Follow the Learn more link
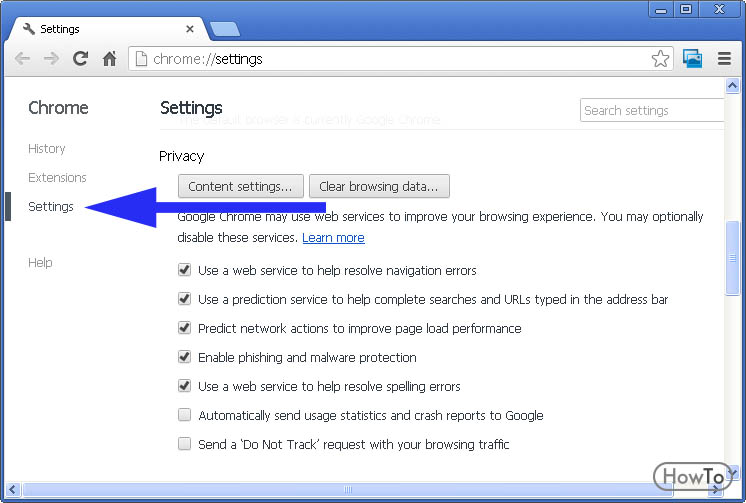746x503 pixels. tap(334, 237)
